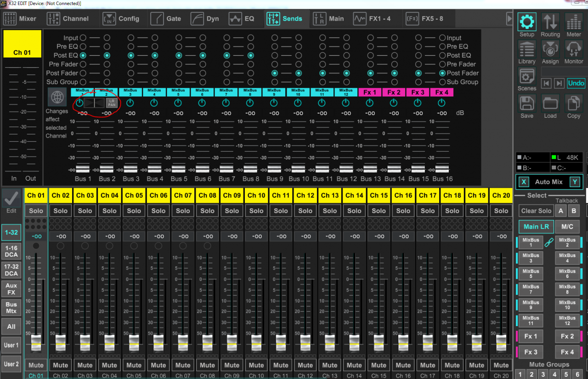588x379 pixels.
Task: Go to previous scene arrow icon
Action: point(546,83)
